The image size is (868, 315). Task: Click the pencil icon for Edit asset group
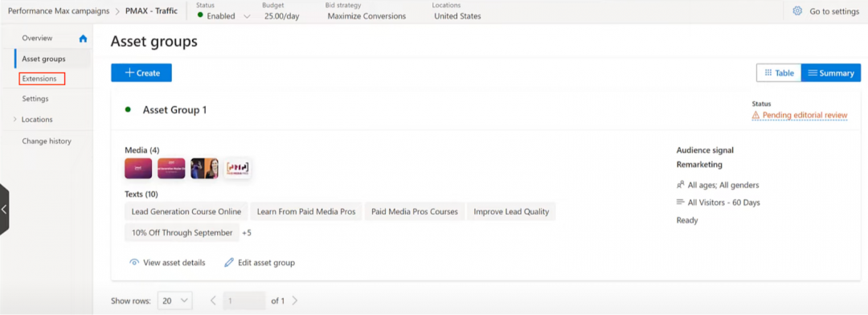point(228,263)
